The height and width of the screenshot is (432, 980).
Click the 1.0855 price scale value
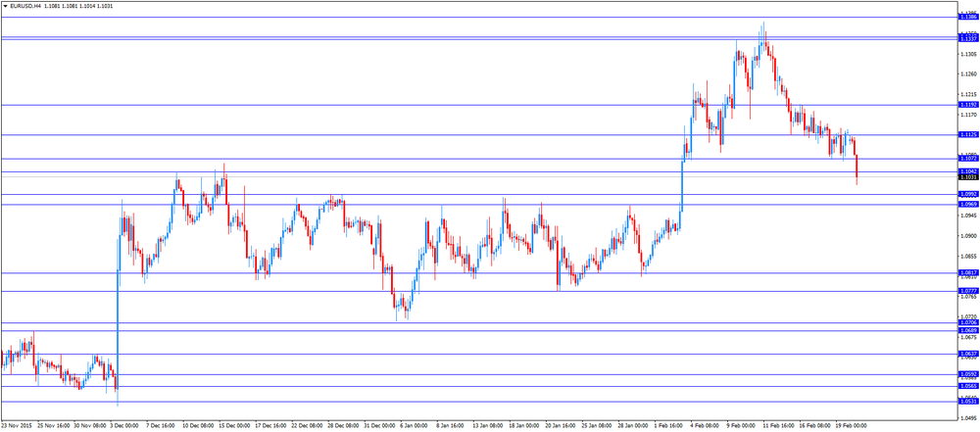pyautogui.click(x=969, y=257)
